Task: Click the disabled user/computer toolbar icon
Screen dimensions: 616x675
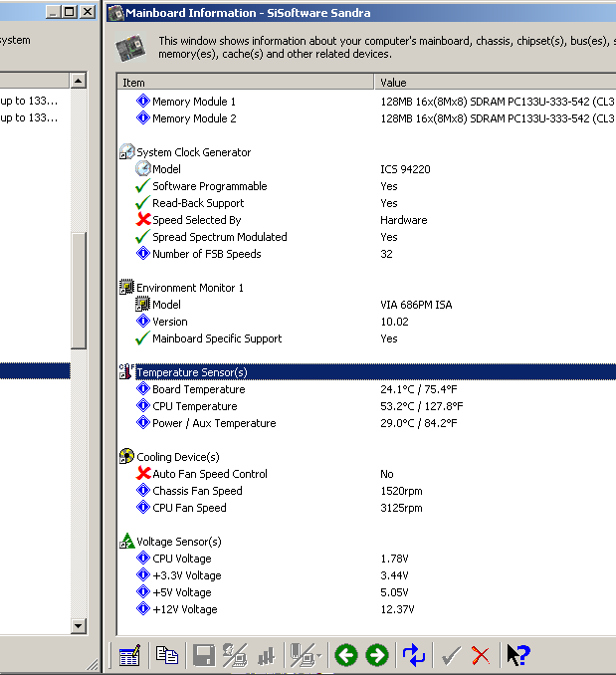Action: coord(235,655)
